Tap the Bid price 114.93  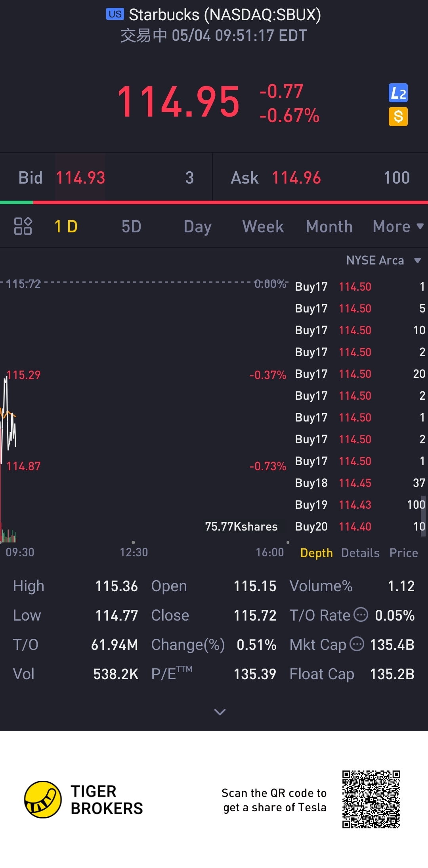pos(80,178)
